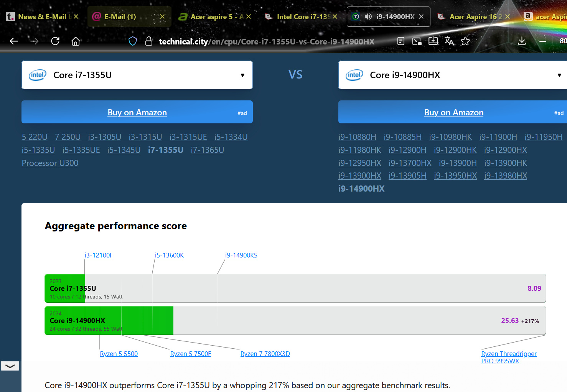Click the chevron-down collapse button at bottom left

point(10,366)
